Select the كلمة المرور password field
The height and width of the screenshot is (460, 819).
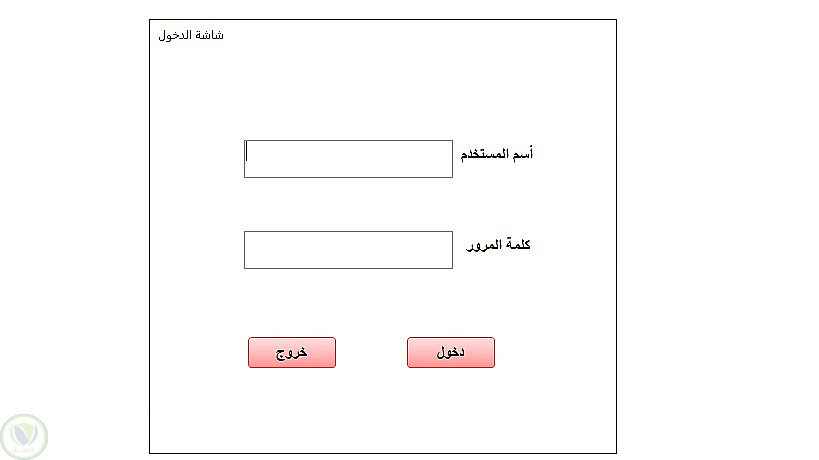click(x=348, y=250)
